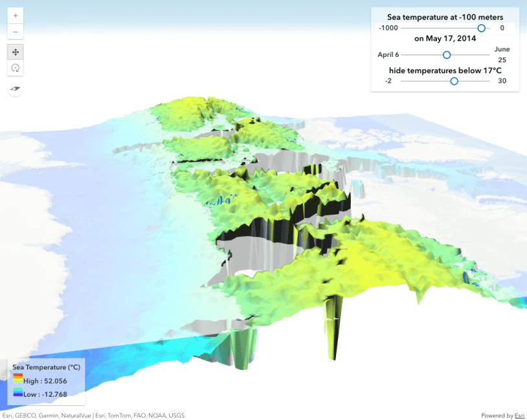Click the date slider handle
Screen dimensions: 527x420
pyautogui.click(x=445, y=55)
